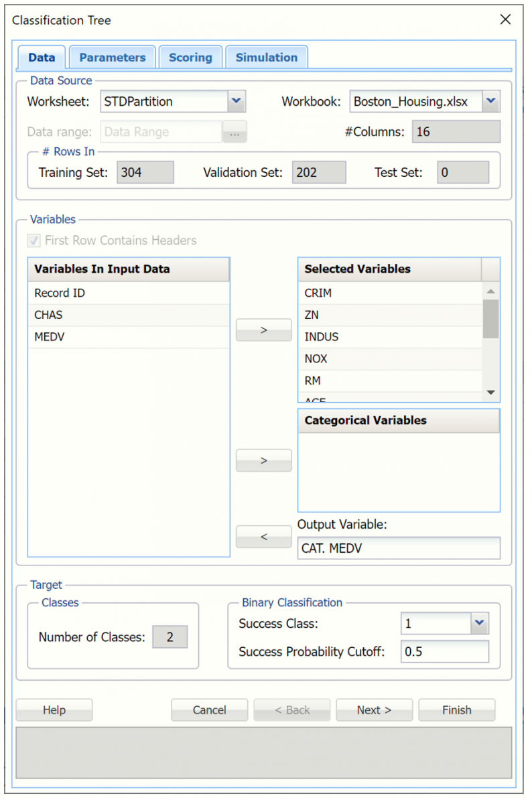
Task: Open Help for Classification Tree
Action: (54, 710)
